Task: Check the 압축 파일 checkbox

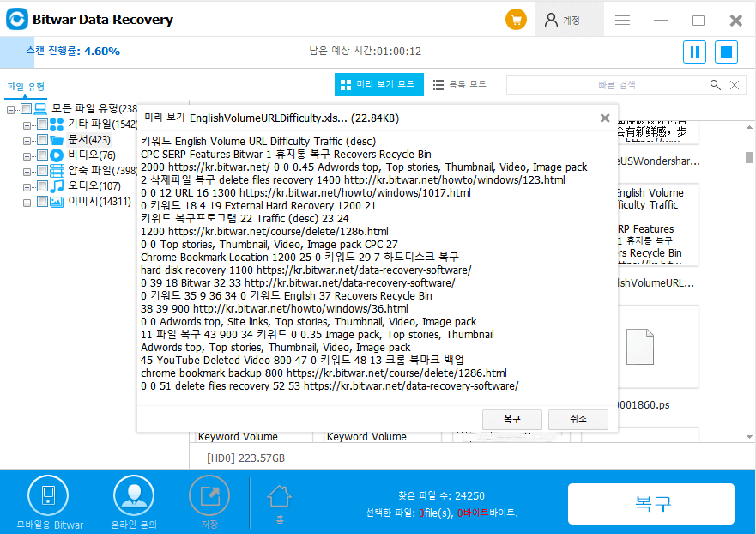Action: point(42,171)
